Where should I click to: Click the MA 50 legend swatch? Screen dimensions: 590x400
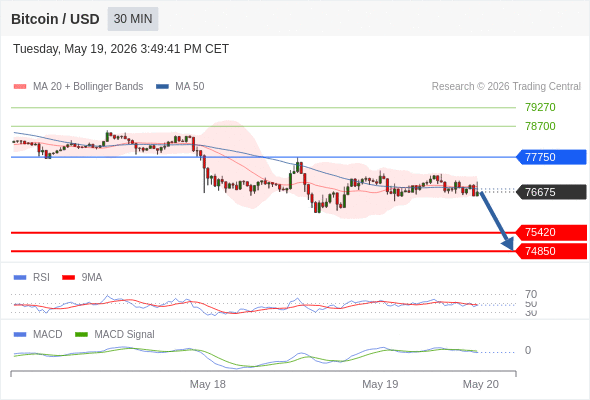[162, 87]
